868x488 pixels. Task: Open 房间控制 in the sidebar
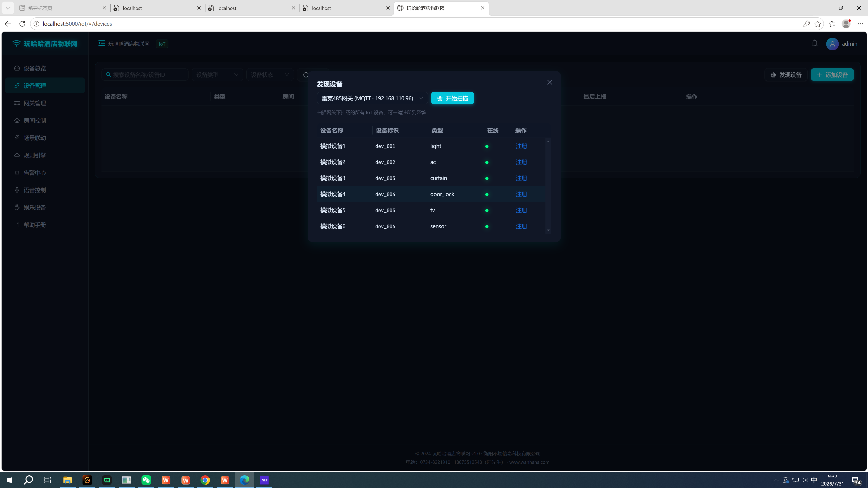(x=45, y=121)
